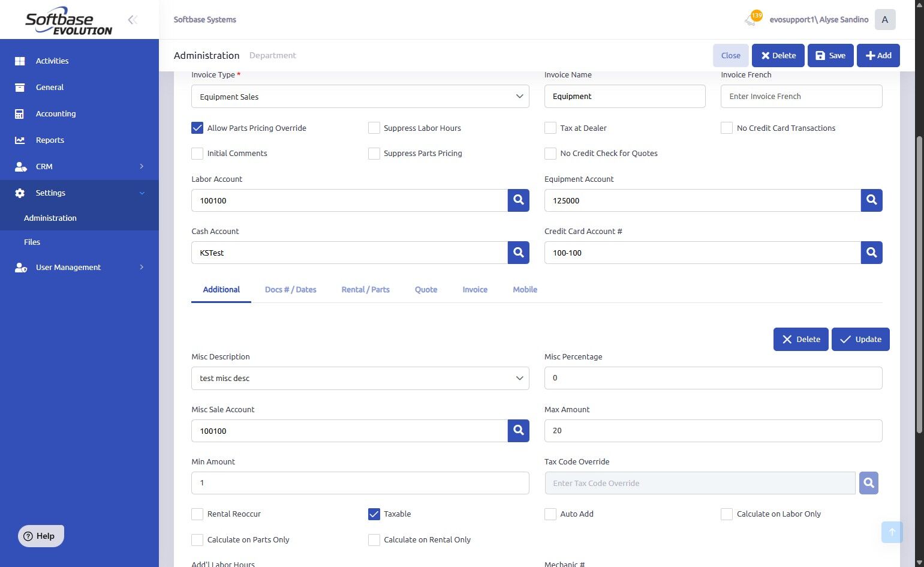This screenshot has width=924, height=567.
Task: Click the Save button in header
Action: (x=830, y=55)
